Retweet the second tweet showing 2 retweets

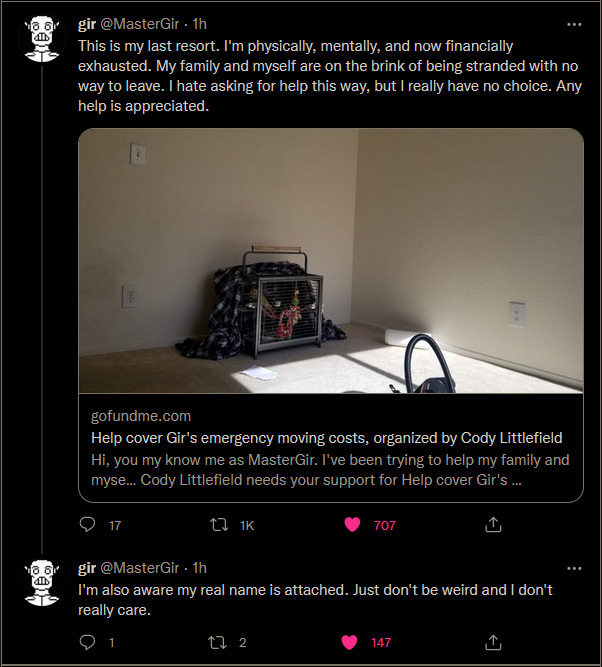217,642
